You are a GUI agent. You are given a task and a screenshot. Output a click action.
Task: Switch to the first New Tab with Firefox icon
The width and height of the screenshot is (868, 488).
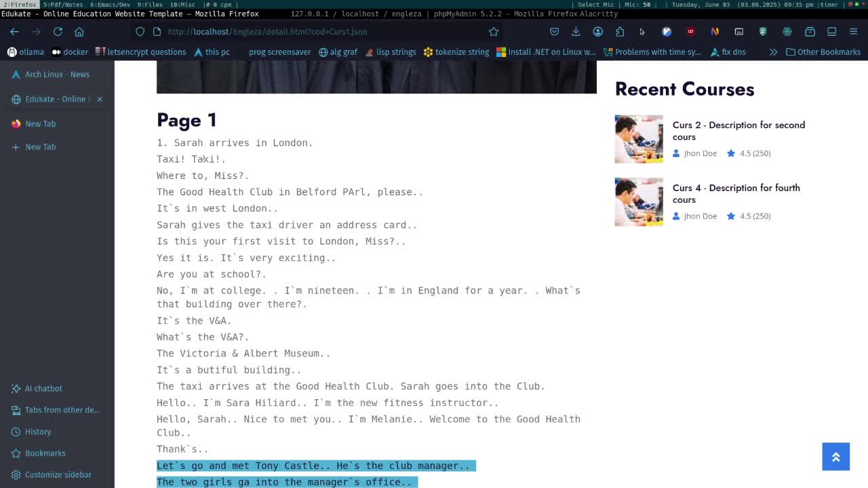(57, 124)
